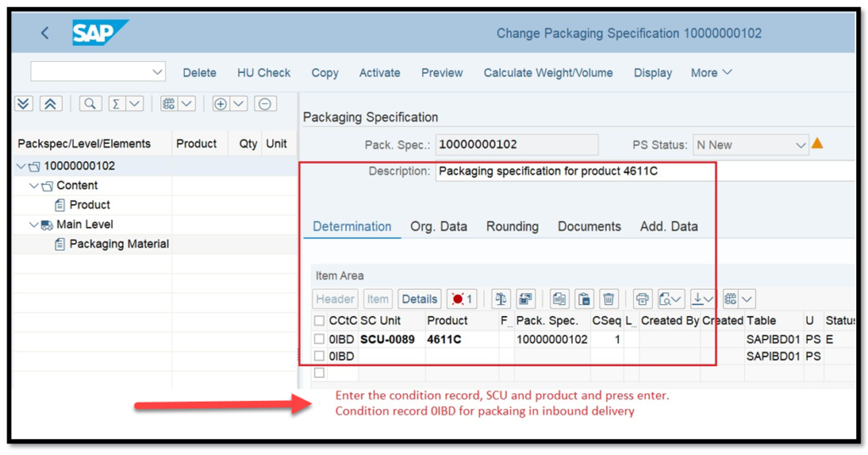Click the balance scale icon in Item Area

point(501,299)
